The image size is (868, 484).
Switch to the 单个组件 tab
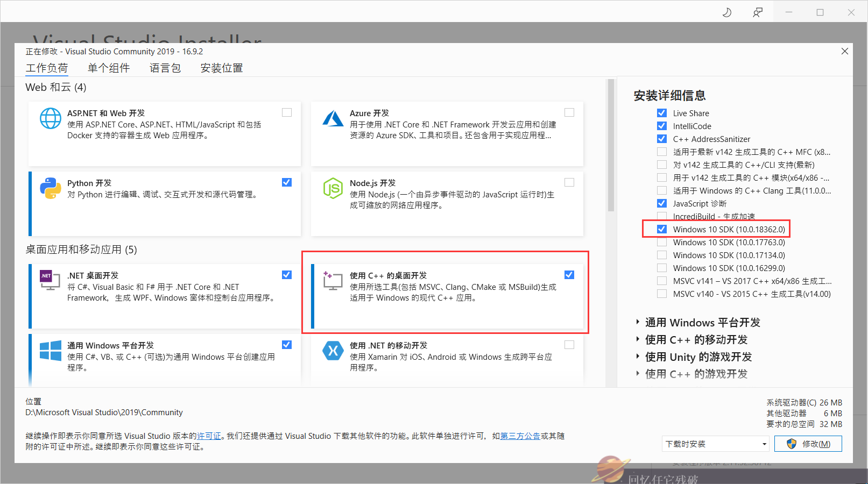pyautogui.click(x=108, y=68)
